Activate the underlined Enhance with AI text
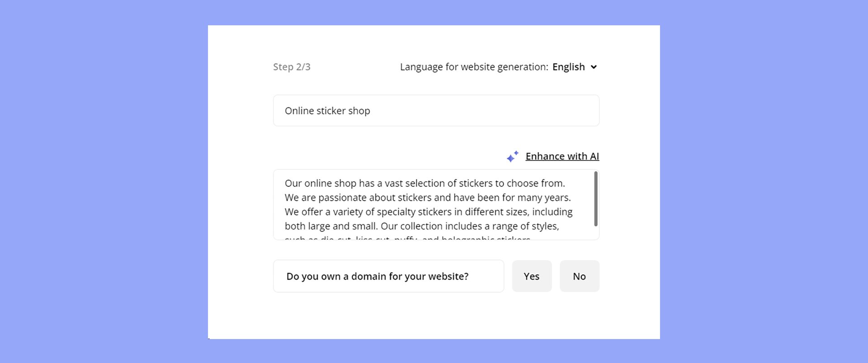Image resolution: width=868 pixels, height=363 pixels. coord(562,156)
